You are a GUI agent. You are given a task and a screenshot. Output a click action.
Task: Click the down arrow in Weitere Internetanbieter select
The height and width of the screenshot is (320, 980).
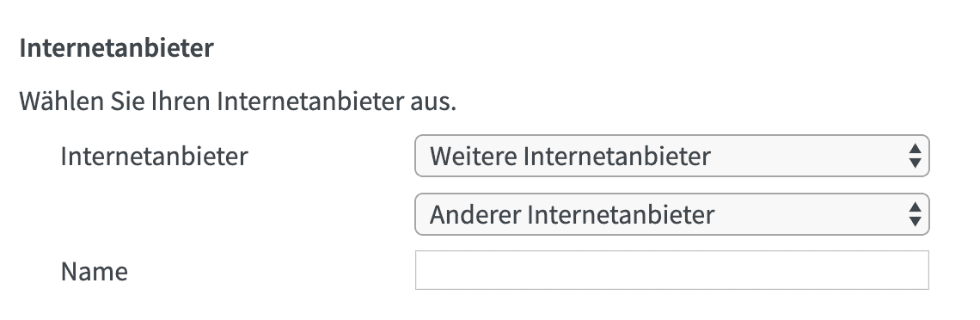pyautogui.click(x=915, y=163)
